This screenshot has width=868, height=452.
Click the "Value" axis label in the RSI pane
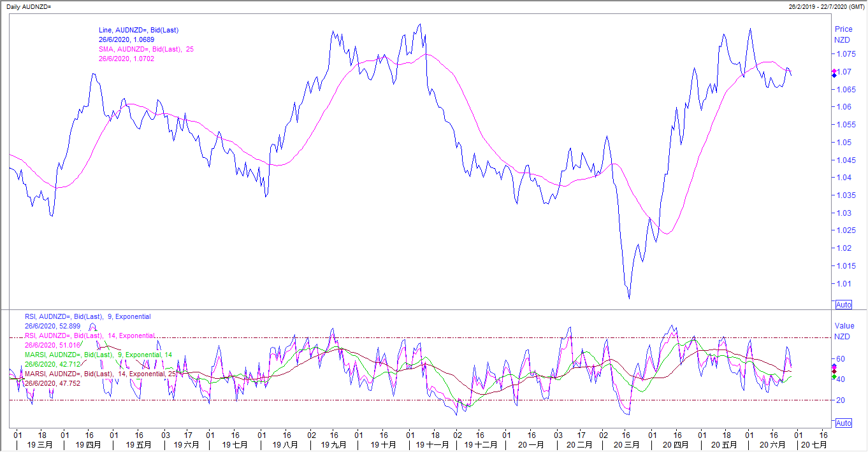click(x=844, y=326)
